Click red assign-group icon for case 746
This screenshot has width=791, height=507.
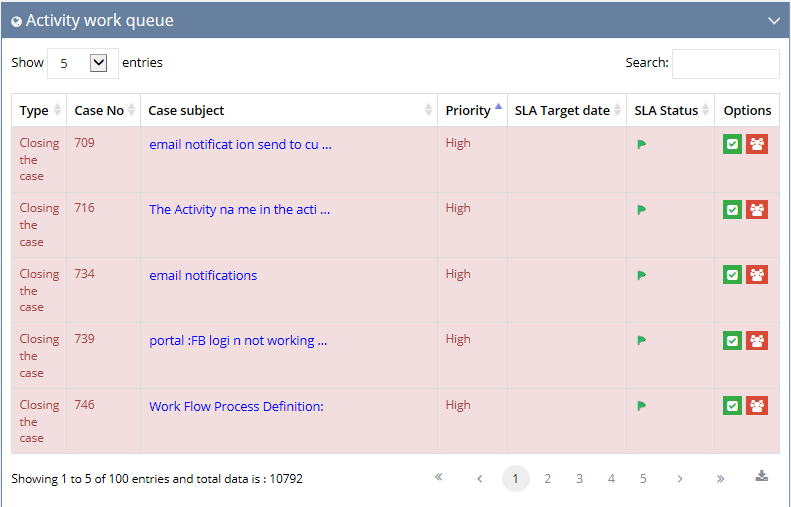click(x=757, y=406)
